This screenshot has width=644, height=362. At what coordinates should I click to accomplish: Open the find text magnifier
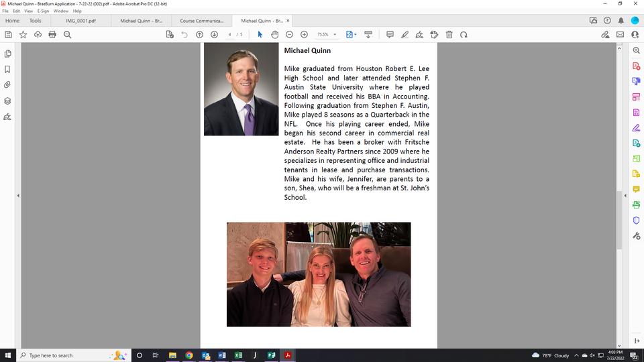coord(67,35)
